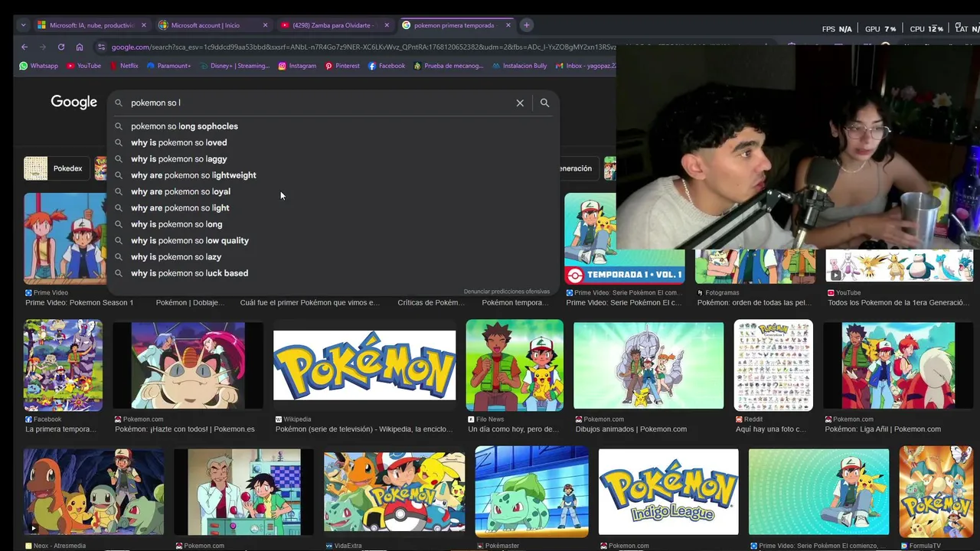Open the Instagram bookmark
Screen dimensions: 980x551
point(297,66)
